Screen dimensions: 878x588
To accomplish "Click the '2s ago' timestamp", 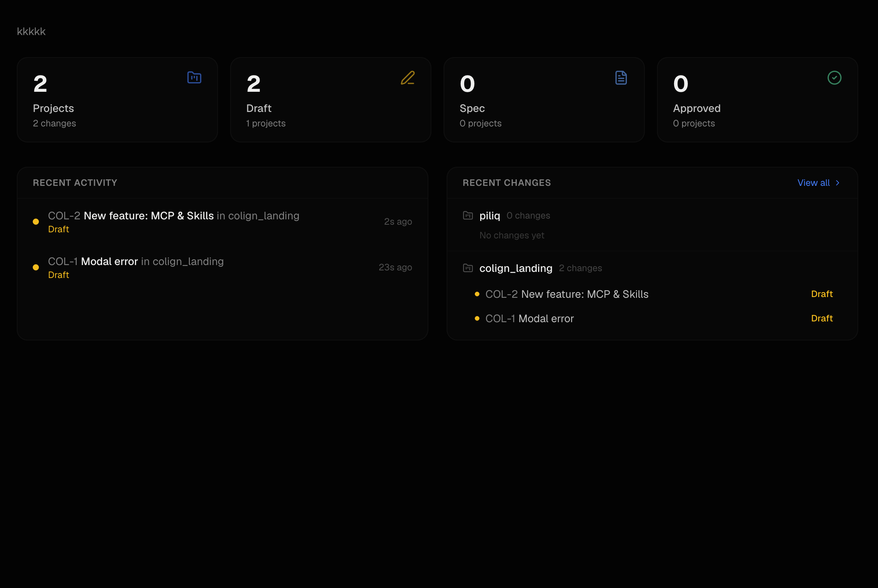I will coord(398,222).
